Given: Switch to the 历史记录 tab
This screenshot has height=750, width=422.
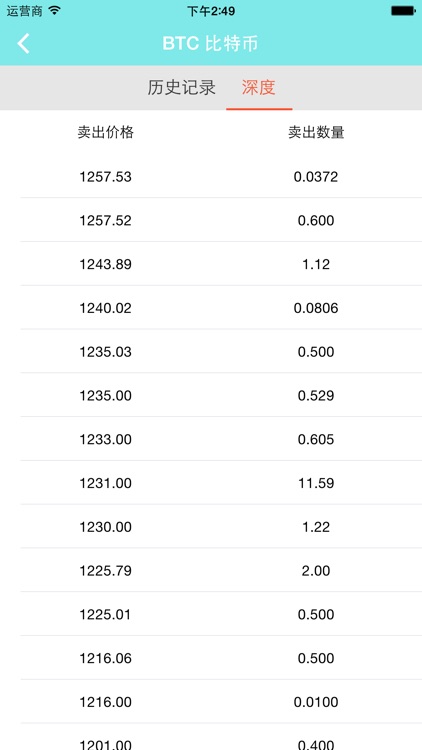Looking at the screenshot, I should (x=181, y=88).
